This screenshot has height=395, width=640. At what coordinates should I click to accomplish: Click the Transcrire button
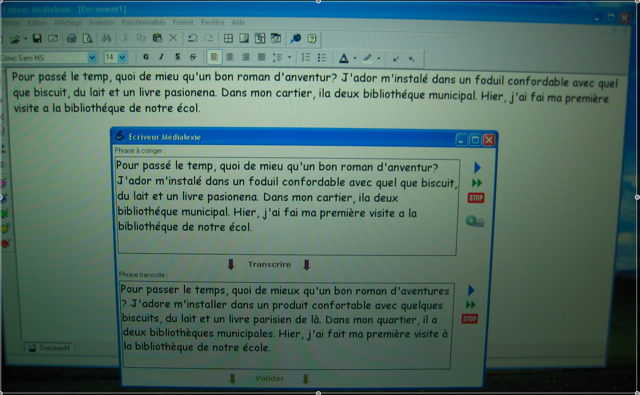click(x=269, y=264)
